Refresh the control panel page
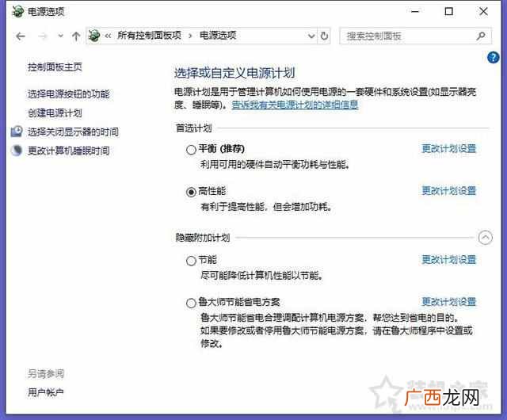The height and width of the screenshot is (420, 507). click(324, 36)
